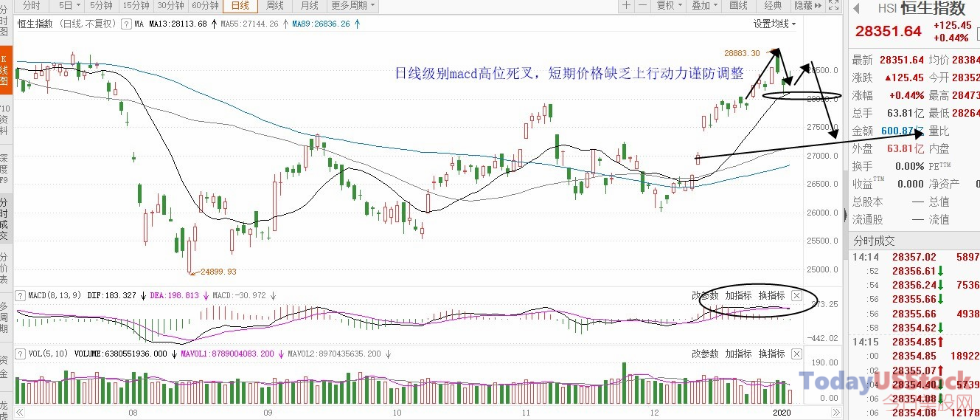Click MAVOL2 value label
Viewport: 980px width, 420px height.
tap(334, 354)
